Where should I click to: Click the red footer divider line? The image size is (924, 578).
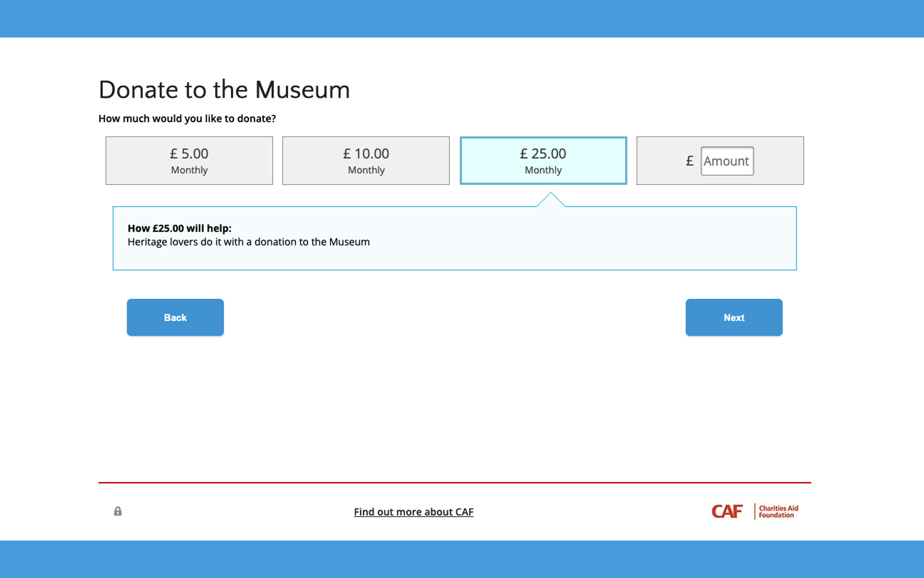pyautogui.click(x=454, y=482)
